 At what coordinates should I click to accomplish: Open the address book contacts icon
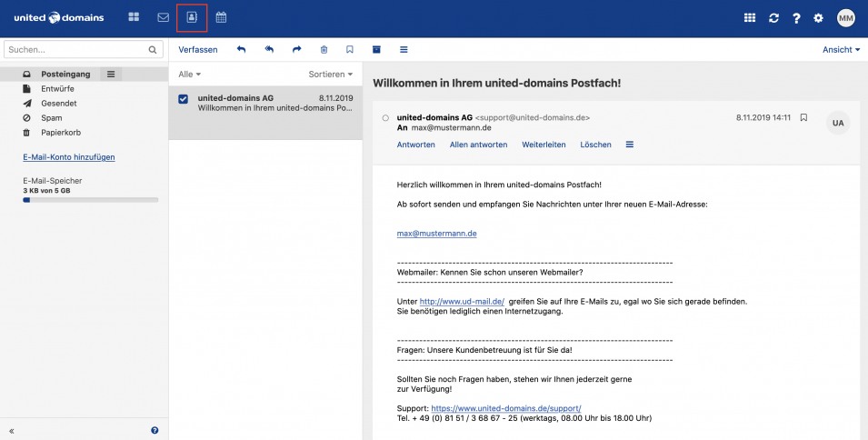click(x=192, y=17)
